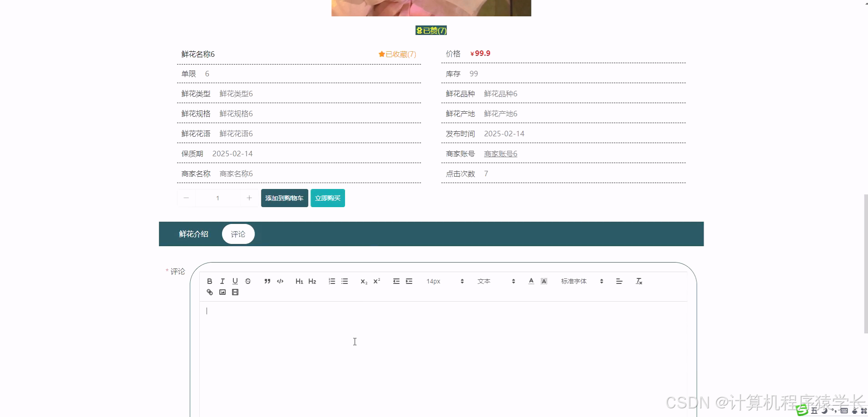
Task: Click the 添加到购物车 button
Action: pyautogui.click(x=284, y=198)
